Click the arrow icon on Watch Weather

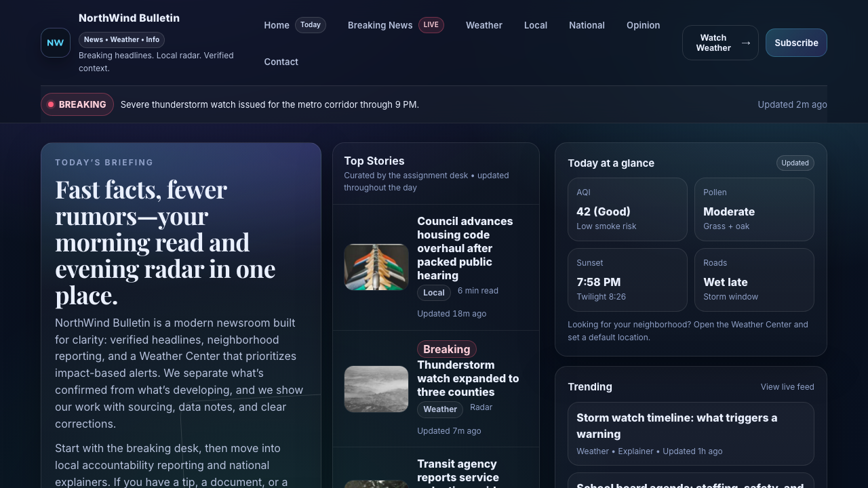pyautogui.click(x=746, y=42)
